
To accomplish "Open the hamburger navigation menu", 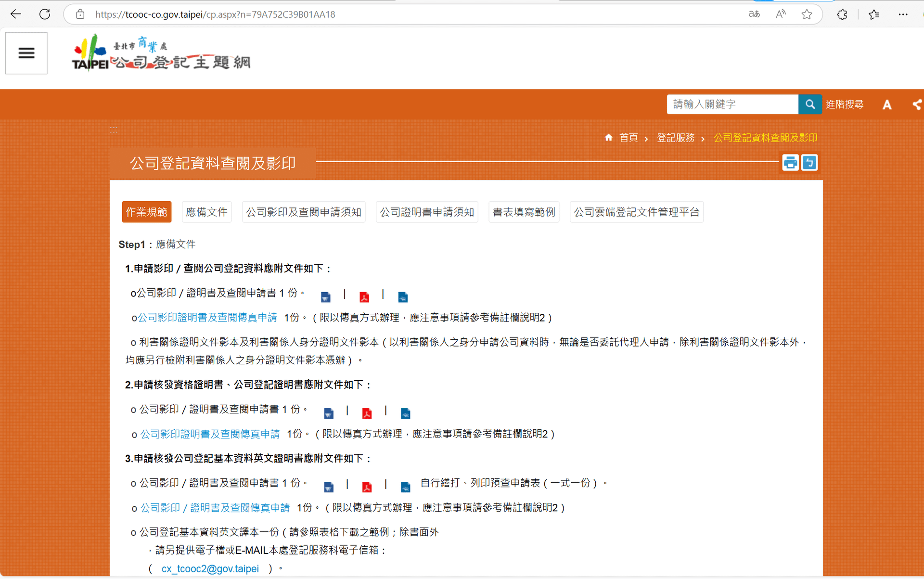I will click(x=26, y=53).
